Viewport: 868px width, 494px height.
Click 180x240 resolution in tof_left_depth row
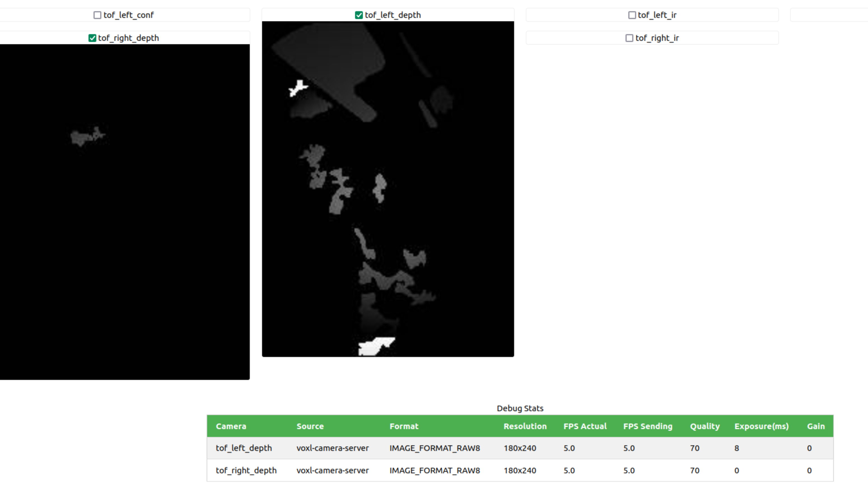coord(520,448)
